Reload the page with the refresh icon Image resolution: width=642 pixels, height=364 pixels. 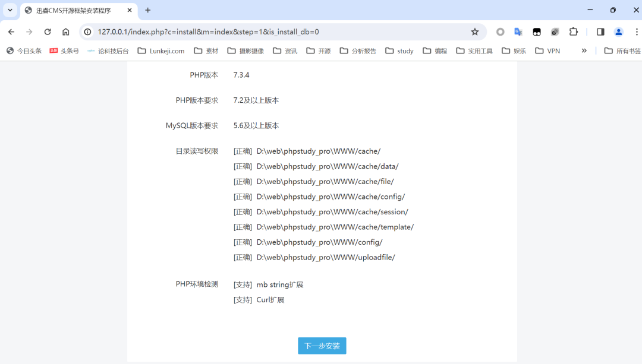[48, 32]
